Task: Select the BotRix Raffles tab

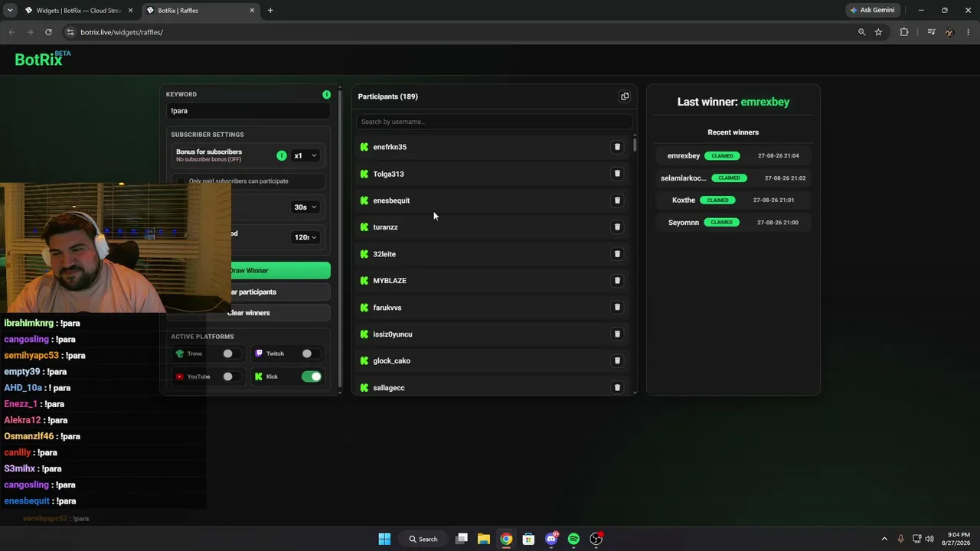Action: [x=199, y=11]
